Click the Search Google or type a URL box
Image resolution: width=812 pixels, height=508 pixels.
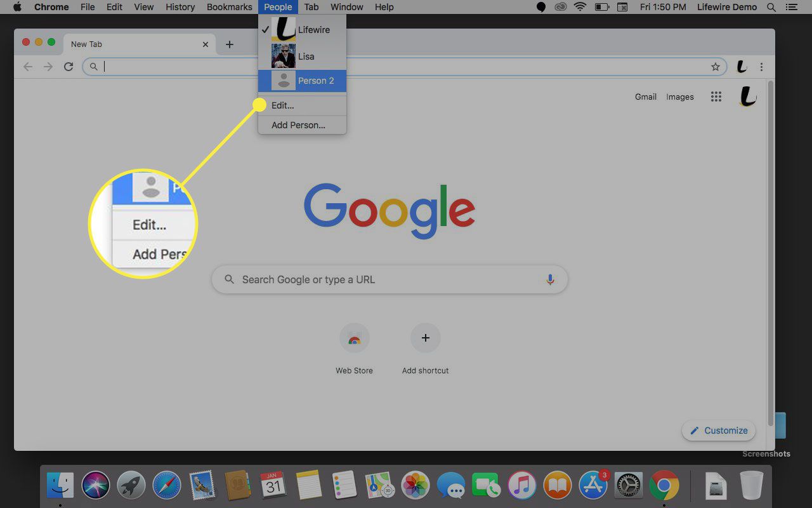(390, 279)
